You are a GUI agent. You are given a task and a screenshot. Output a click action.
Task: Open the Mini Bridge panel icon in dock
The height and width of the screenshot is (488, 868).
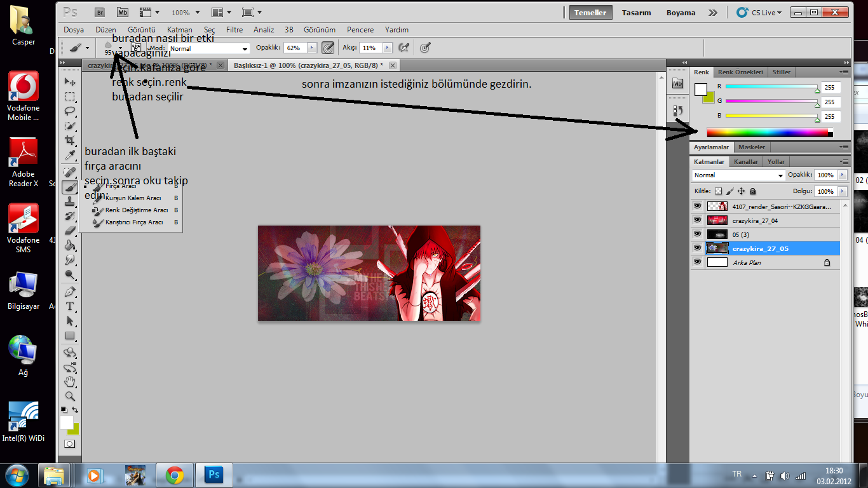pos(677,83)
